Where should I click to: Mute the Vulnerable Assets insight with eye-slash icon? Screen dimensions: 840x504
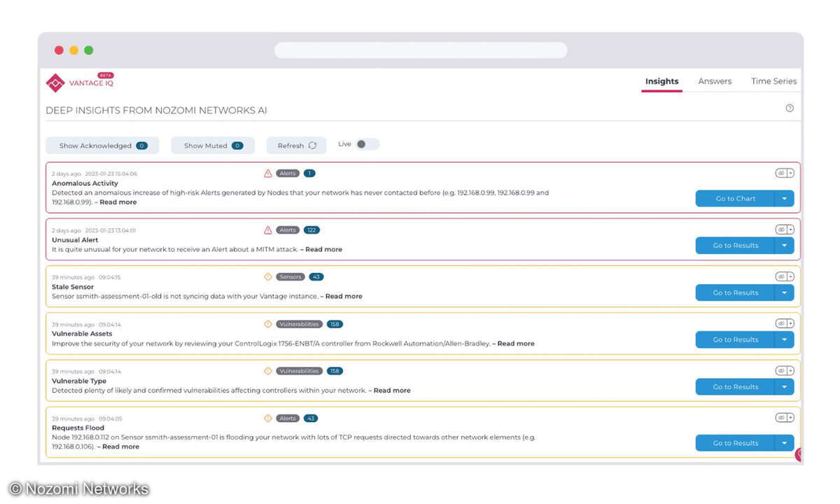click(780, 323)
